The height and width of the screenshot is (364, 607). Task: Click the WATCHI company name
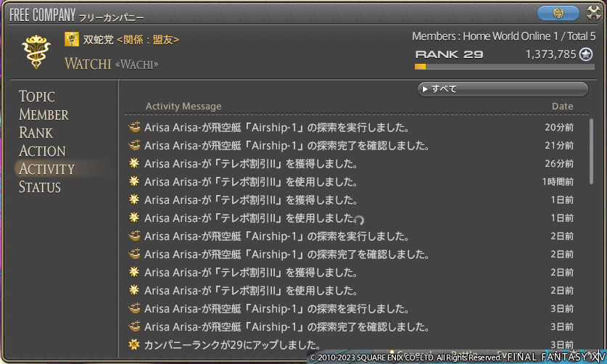click(88, 64)
